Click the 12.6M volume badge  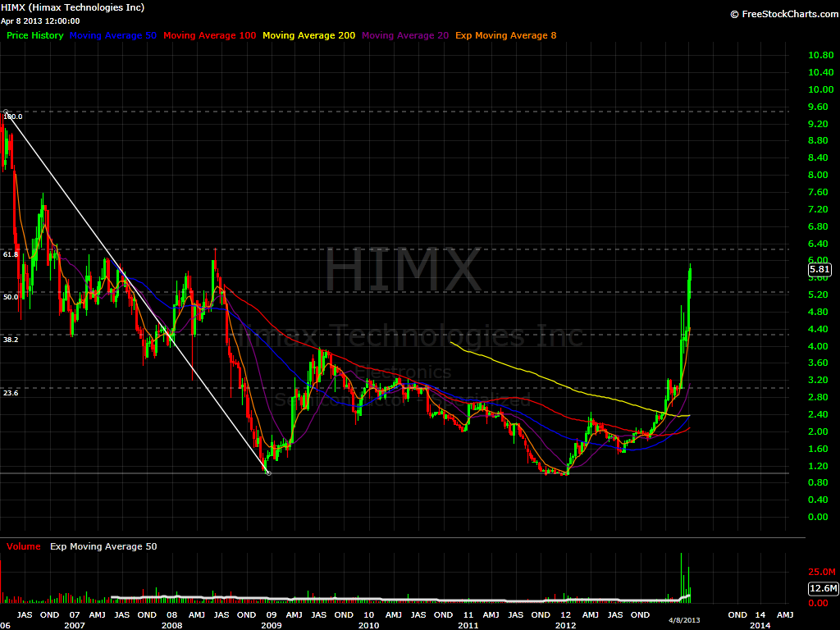(x=823, y=588)
